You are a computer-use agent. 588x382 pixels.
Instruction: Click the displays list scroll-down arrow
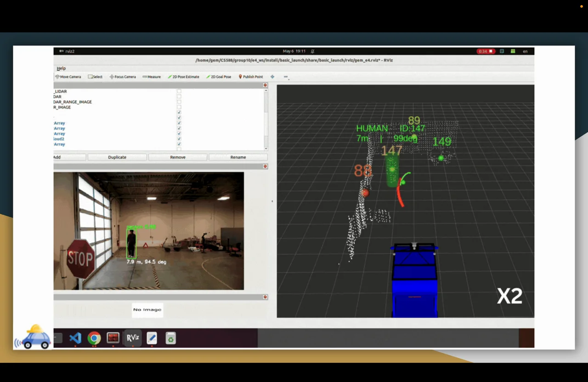(x=266, y=149)
